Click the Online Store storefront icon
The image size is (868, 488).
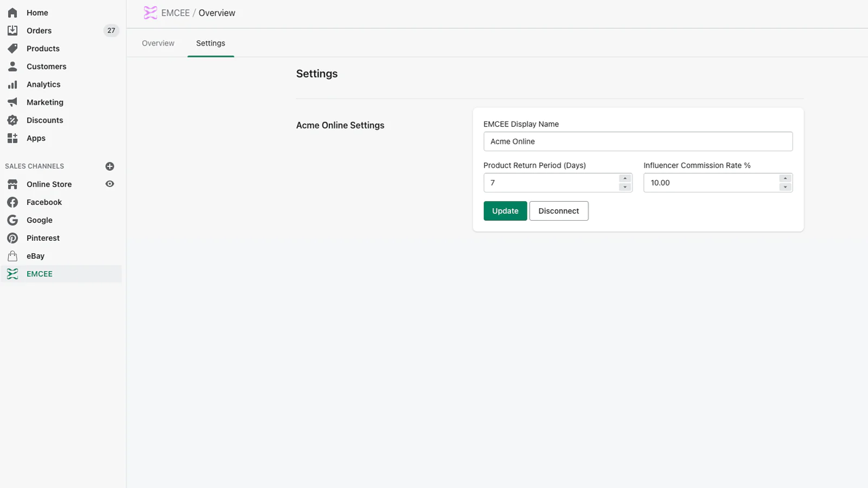point(12,184)
